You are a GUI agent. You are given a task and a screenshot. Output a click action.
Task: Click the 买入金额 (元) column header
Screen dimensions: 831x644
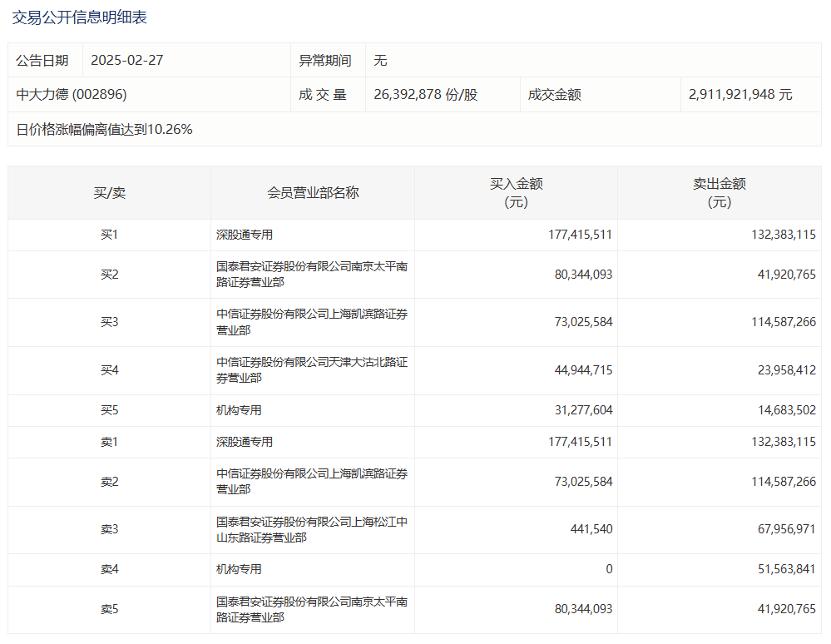(x=516, y=193)
